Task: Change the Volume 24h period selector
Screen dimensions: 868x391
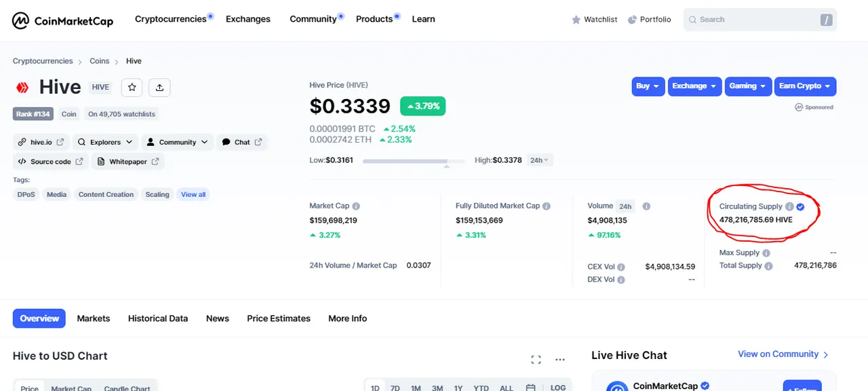Action: click(625, 206)
